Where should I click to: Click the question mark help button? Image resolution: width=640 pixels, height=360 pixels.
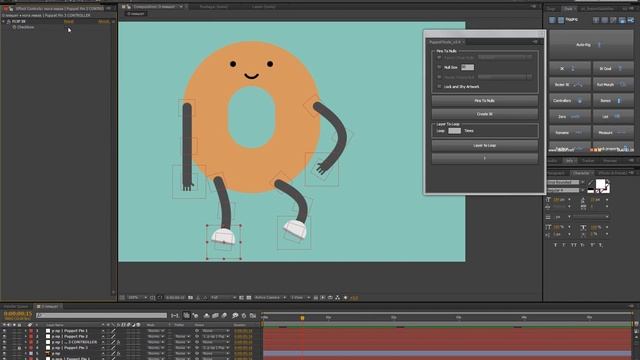click(484, 158)
